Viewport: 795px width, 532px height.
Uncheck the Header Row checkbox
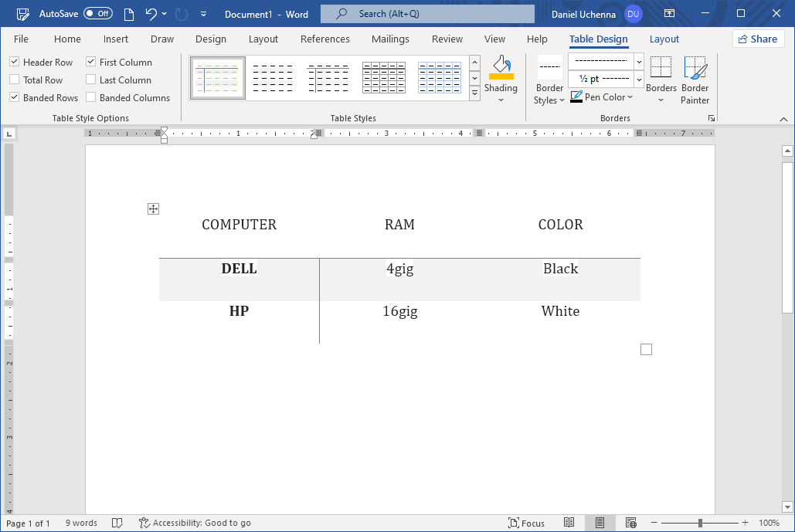[x=15, y=62]
